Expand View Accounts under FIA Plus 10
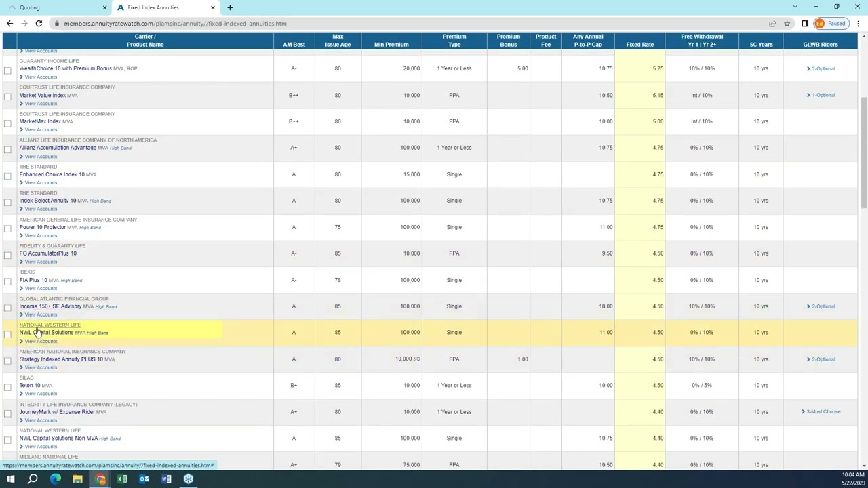The height and width of the screenshot is (488, 868). click(39, 288)
